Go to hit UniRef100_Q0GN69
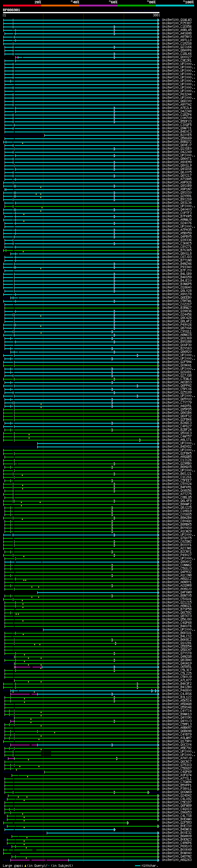The height and width of the screenshot is (868, 197). (177, 792)
